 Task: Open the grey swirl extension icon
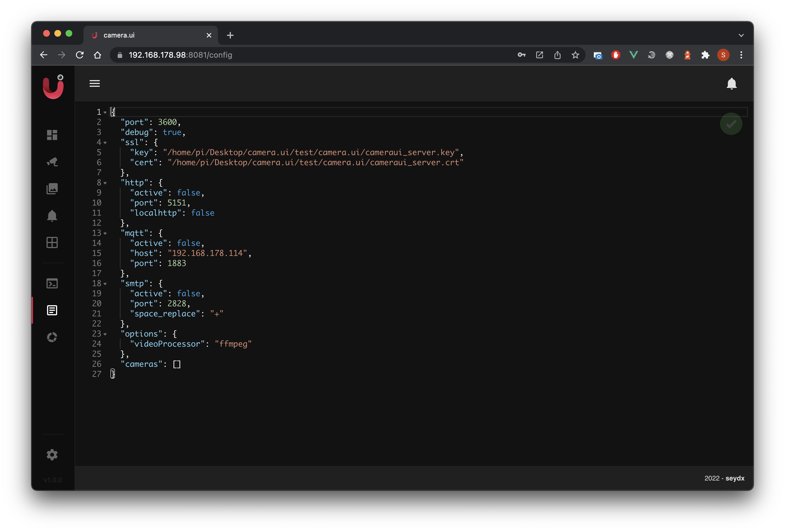point(651,55)
